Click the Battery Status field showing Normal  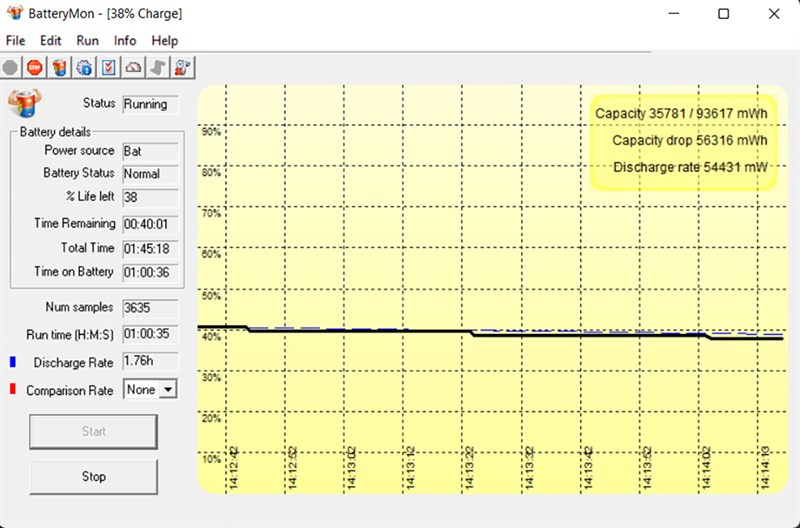151,174
